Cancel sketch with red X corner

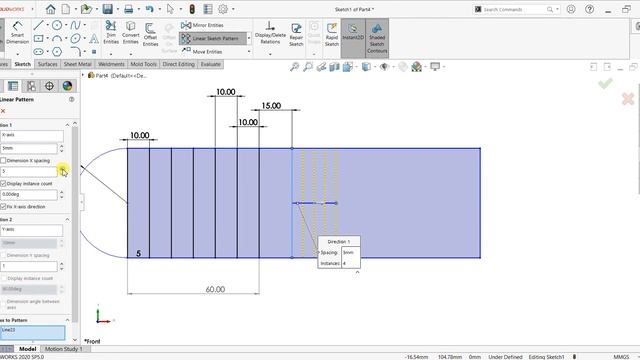click(x=628, y=99)
